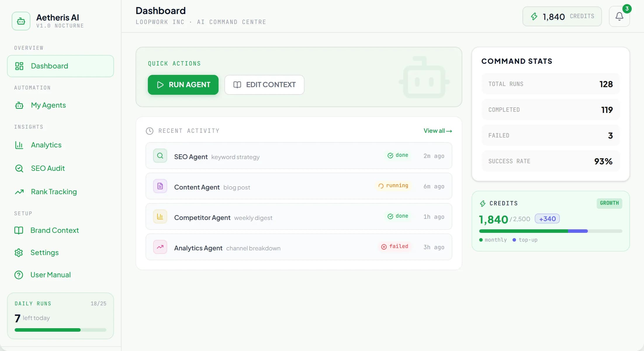Click the User Manual question mark icon
This screenshot has height=351, width=644.
click(19, 275)
